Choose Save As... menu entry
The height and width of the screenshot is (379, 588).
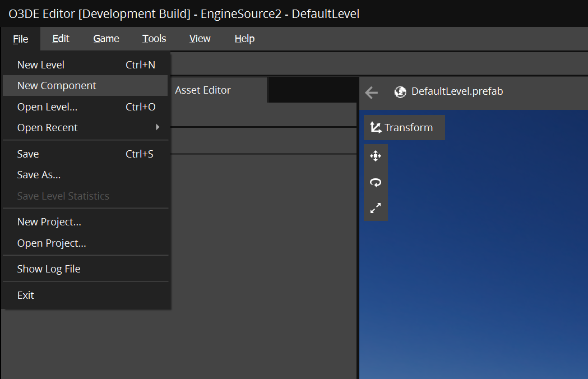pos(86,175)
